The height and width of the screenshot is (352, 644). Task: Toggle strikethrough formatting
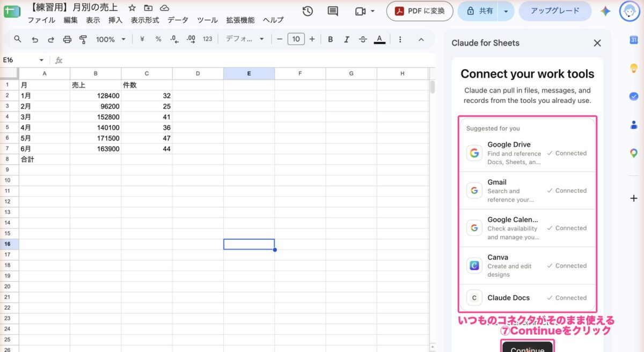pyautogui.click(x=363, y=39)
